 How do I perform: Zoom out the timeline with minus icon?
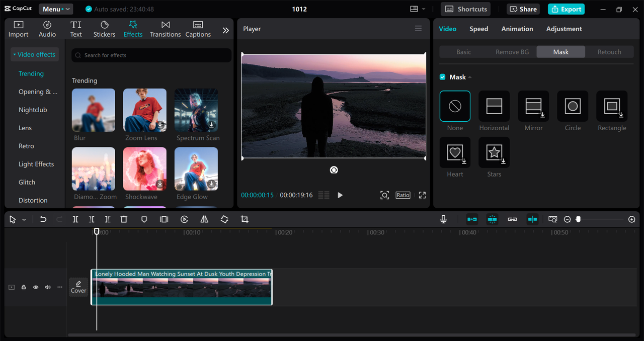pyautogui.click(x=567, y=219)
